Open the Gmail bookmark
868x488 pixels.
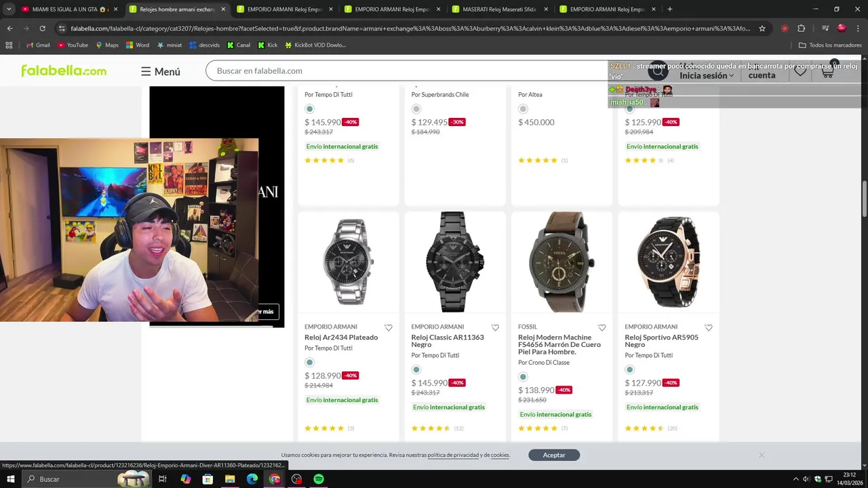point(38,45)
